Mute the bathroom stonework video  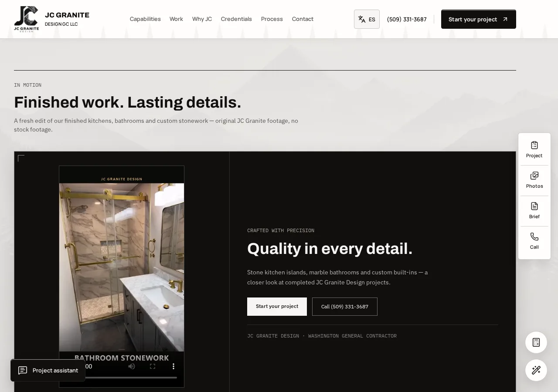pos(132,366)
